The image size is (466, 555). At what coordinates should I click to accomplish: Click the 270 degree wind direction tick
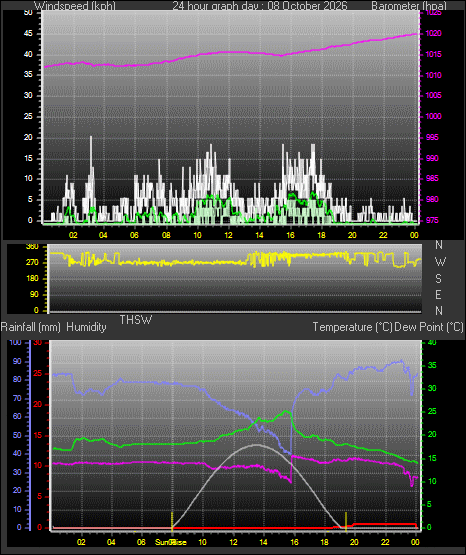click(x=33, y=263)
